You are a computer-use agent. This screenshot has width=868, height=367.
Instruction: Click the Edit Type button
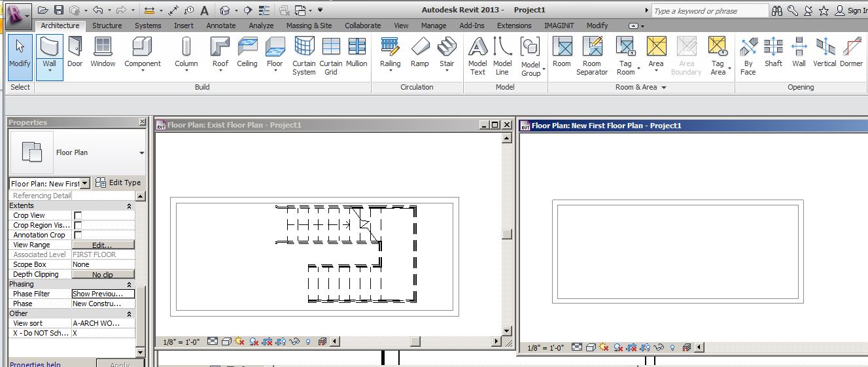click(118, 183)
